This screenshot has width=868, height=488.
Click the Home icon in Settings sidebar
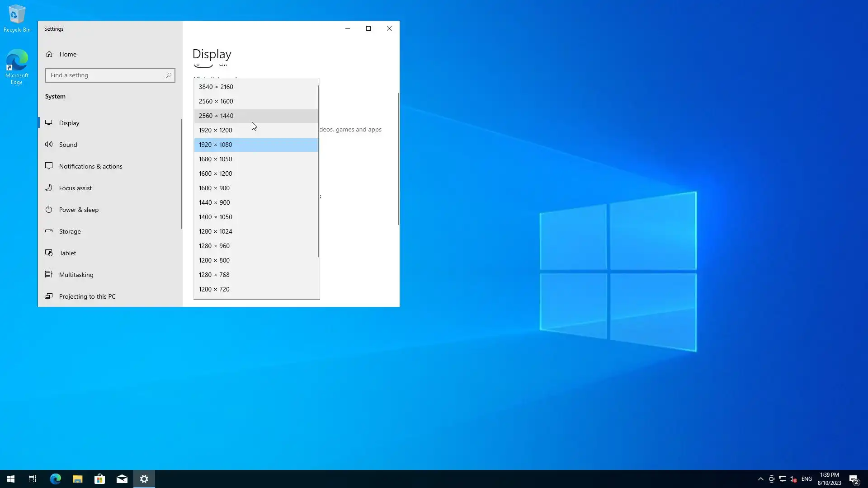[x=49, y=54]
